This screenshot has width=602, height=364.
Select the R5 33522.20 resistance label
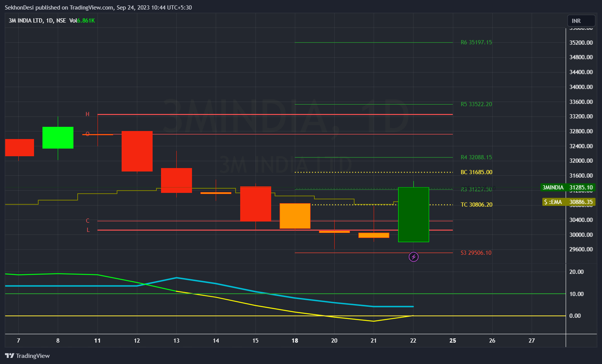click(x=476, y=104)
